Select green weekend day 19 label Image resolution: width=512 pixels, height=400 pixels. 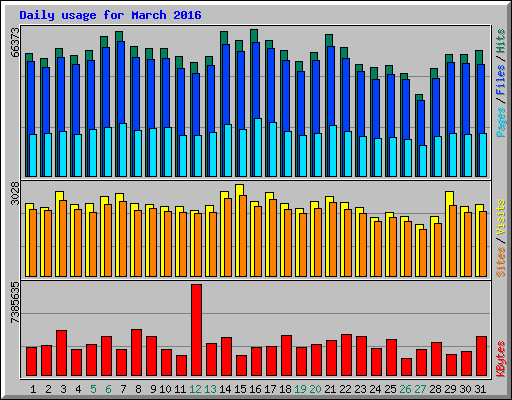click(300, 389)
